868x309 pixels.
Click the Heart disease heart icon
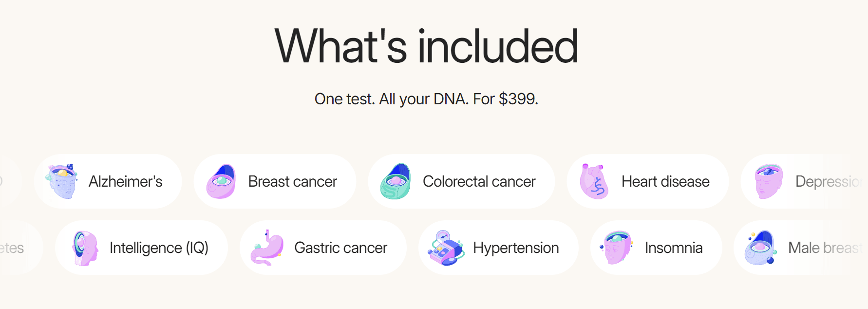594,181
